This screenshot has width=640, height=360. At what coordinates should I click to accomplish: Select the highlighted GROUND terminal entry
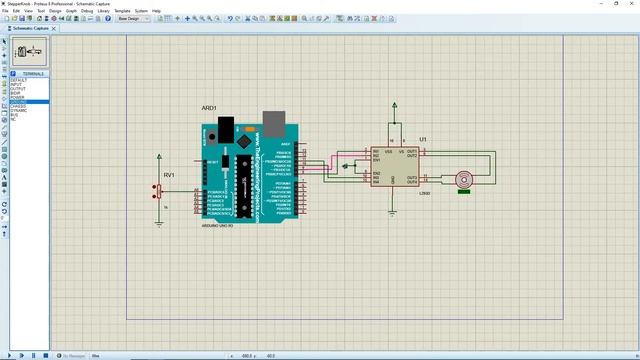pos(29,102)
